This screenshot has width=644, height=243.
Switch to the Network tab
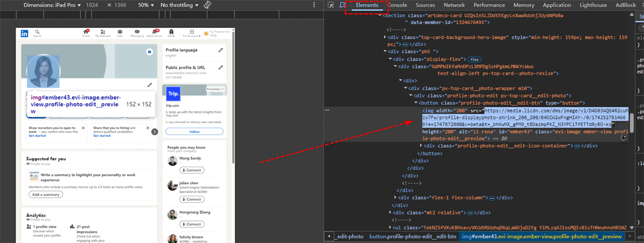pos(453,5)
